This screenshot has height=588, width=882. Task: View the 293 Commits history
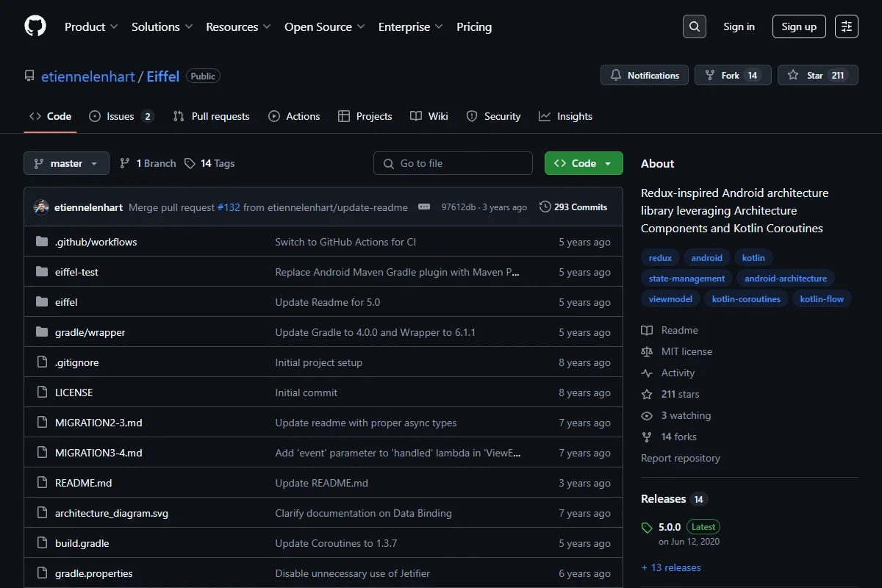573,207
